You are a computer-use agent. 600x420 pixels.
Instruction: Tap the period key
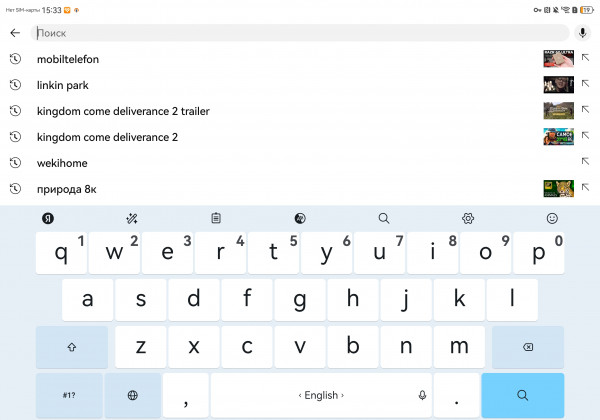pyautogui.click(x=457, y=395)
